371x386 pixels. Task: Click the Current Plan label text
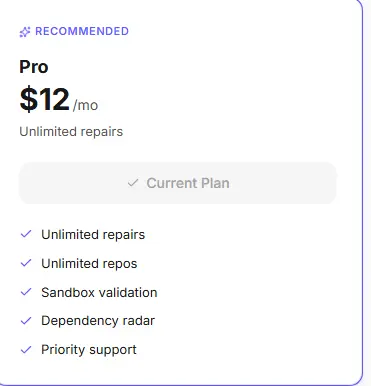188,183
